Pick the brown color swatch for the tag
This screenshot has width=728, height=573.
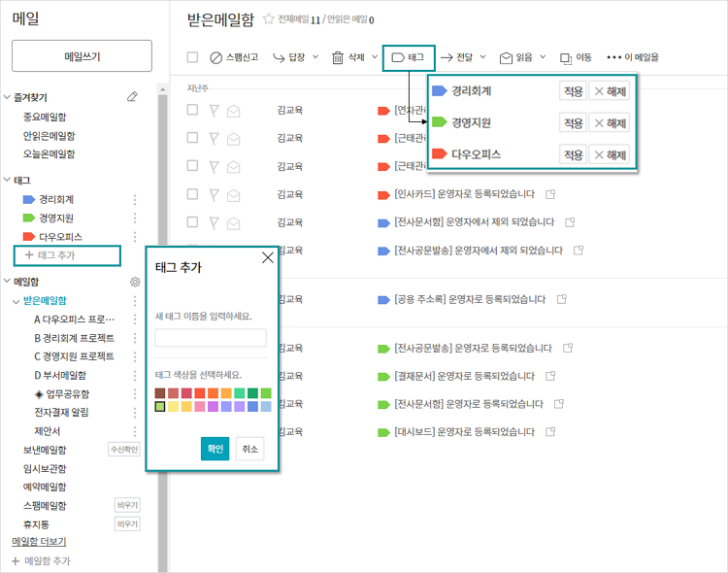click(x=161, y=393)
